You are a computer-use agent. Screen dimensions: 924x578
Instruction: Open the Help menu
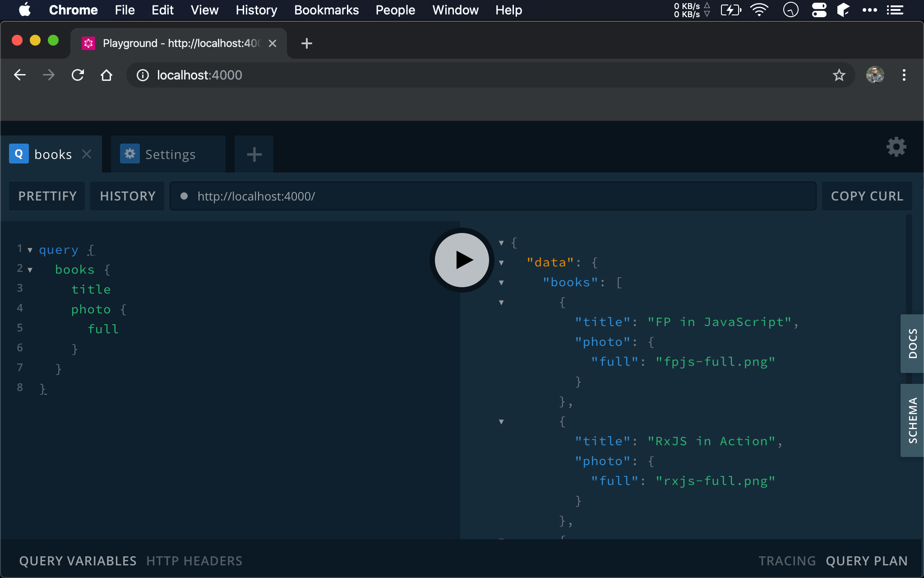click(x=508, y=10)
